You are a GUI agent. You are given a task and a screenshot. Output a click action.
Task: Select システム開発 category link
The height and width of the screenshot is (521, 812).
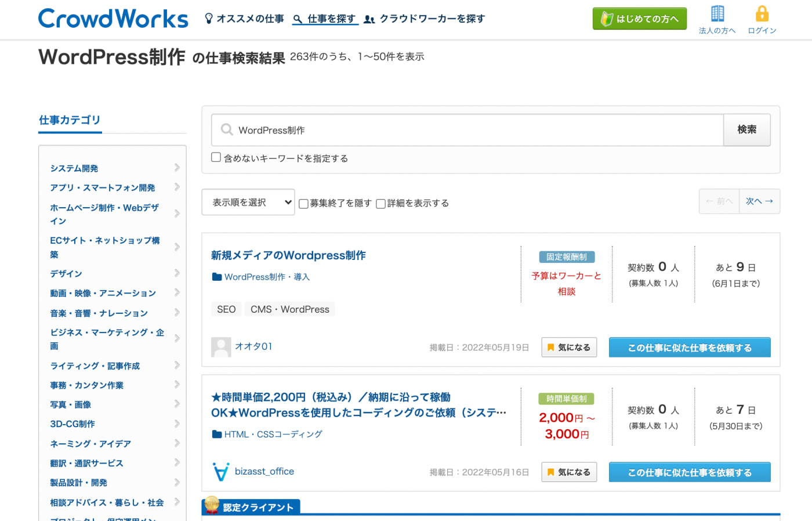tap(74, 168)
